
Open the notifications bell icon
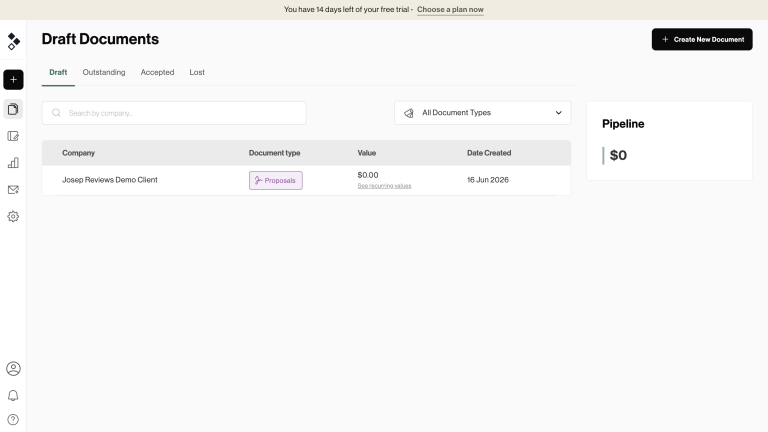coord(13,395)
